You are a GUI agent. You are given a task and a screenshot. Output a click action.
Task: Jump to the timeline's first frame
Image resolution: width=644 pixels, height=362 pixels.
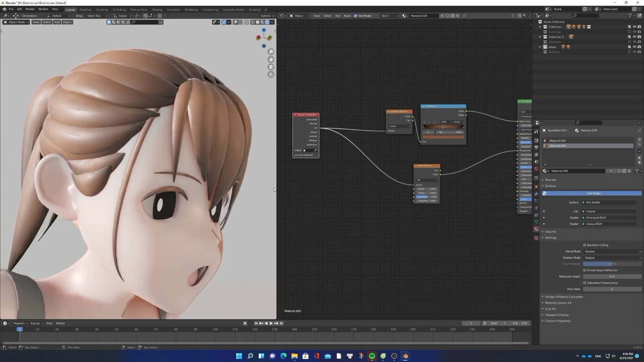pyautogui.click(x=256, y=323)
